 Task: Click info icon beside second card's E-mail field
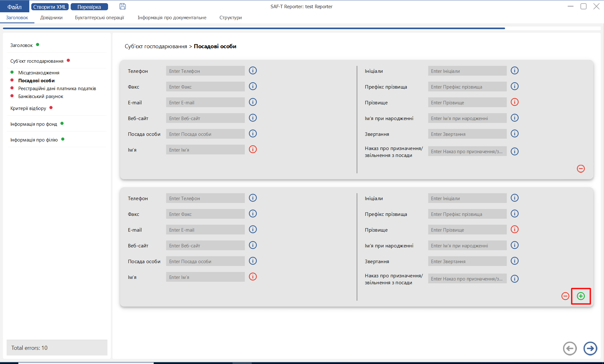click(253, 229)
